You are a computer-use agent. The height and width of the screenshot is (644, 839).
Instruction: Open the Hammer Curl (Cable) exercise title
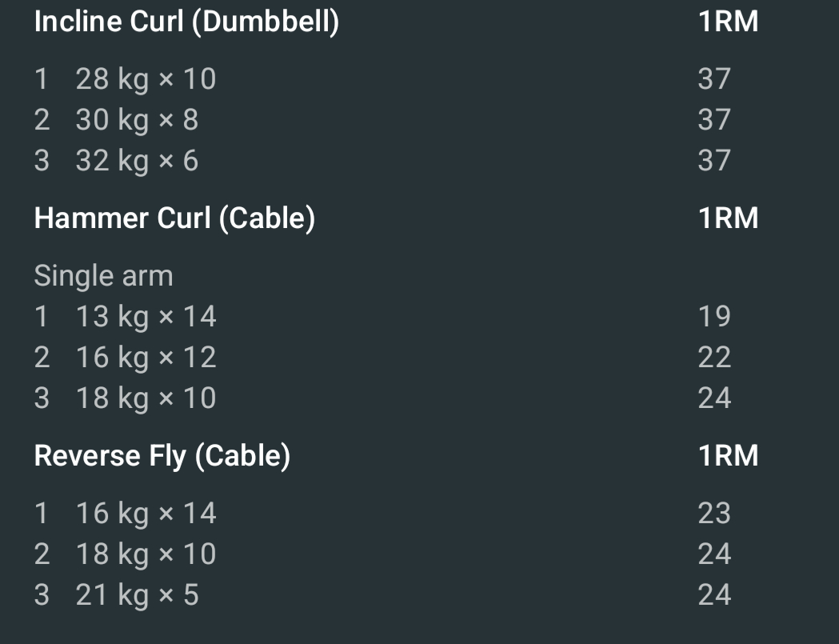(174, 218)
